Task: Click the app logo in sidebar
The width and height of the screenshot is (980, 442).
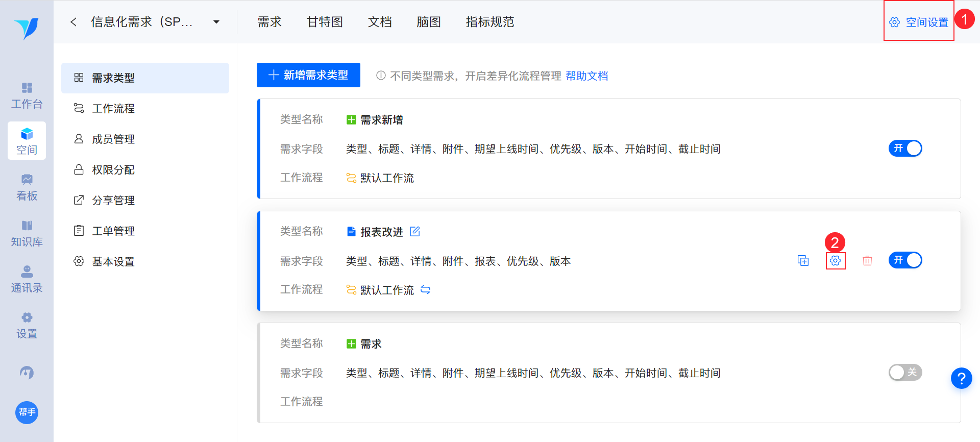Action: click(27, 28)
